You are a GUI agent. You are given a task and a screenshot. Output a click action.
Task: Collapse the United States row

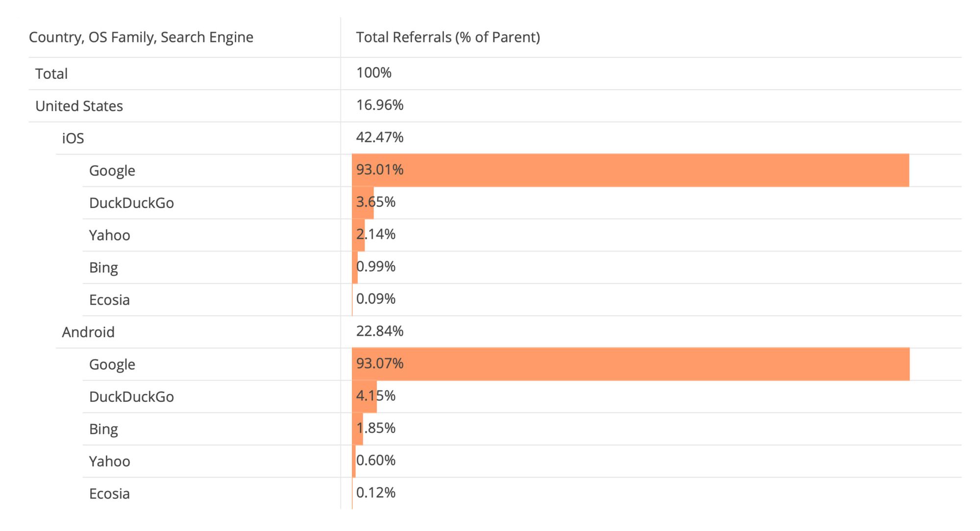(79, 106)
